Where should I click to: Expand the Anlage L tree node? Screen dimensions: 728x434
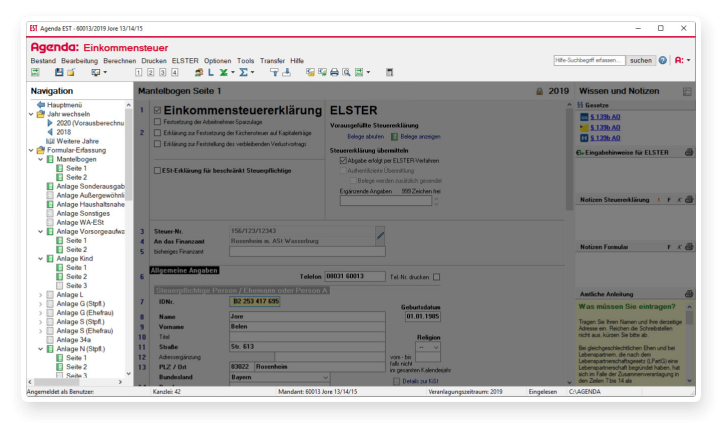click(39, 295)
